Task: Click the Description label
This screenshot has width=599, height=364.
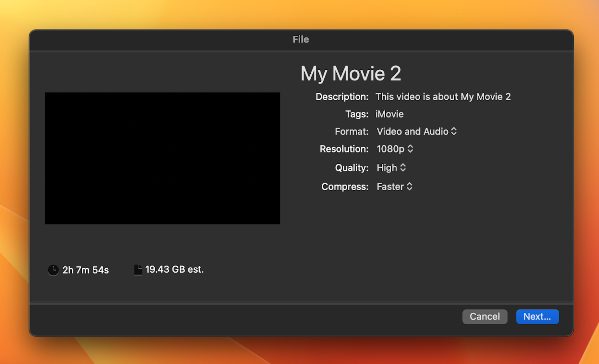Action: pos(342,97)
